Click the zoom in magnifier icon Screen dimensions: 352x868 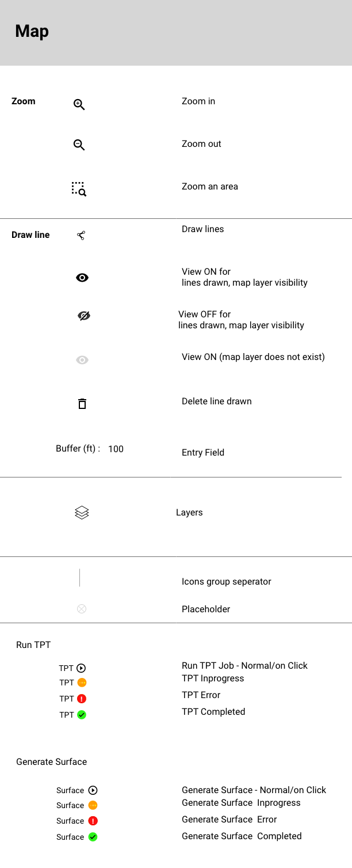click(x=79, y=105)
